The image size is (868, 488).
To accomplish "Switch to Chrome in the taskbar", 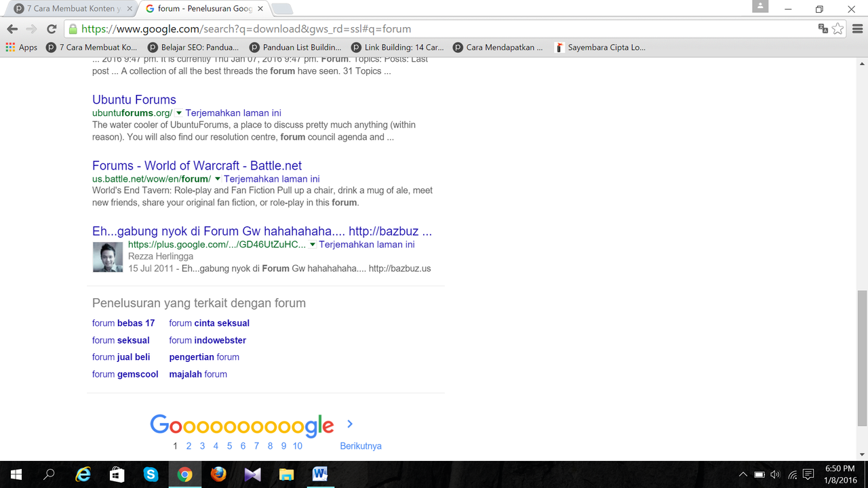I will (x=184, y=474).
